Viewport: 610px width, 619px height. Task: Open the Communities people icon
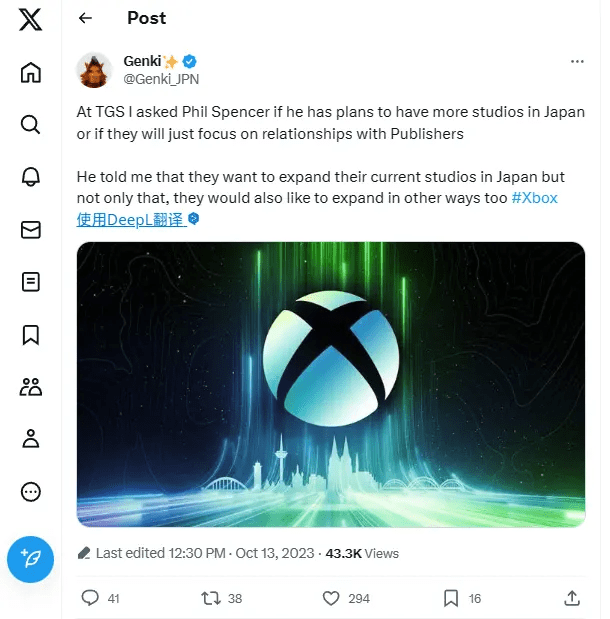(x=31, y=387)
